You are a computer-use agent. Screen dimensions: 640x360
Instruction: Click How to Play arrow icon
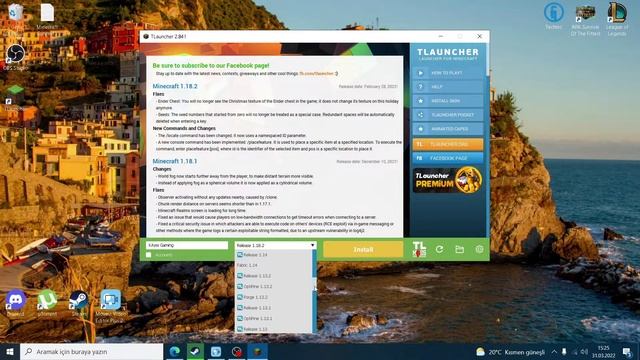420,73
